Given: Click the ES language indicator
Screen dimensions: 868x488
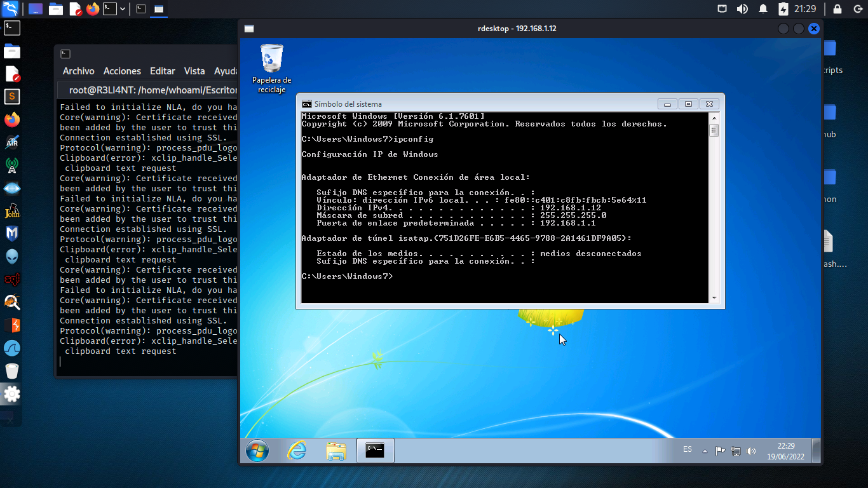Looking at the screenshot, I should [688, 449].
